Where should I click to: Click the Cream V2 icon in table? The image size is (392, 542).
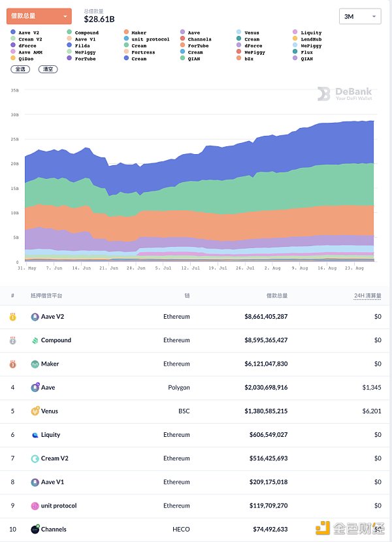(35, 458)
